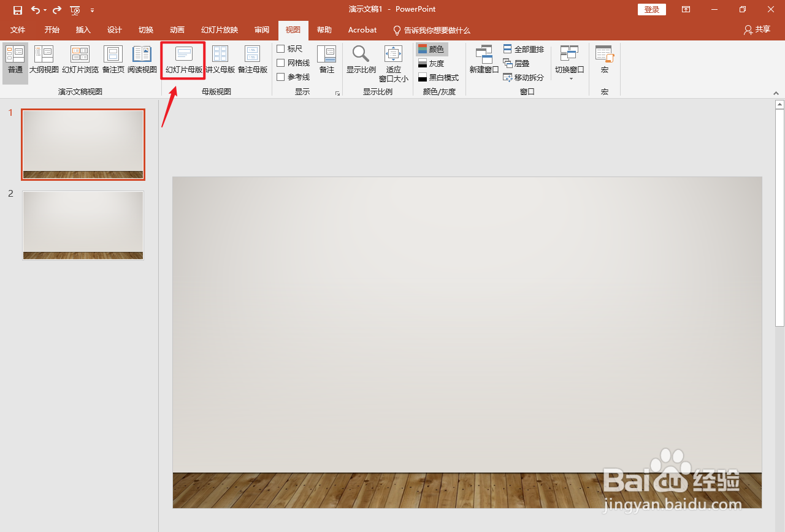The image size is (785, 532).
Task: Click vertical scrollbar up arrow
Action: 779,104
